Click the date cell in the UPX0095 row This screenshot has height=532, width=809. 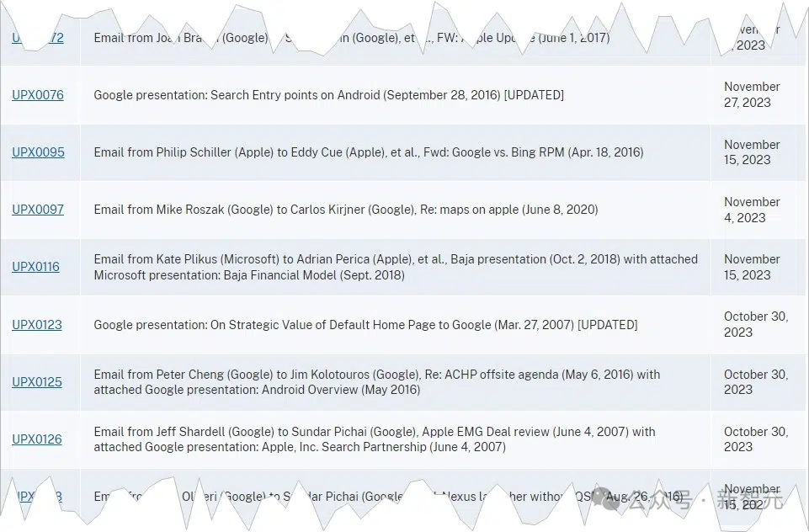(x=752, y=152)
